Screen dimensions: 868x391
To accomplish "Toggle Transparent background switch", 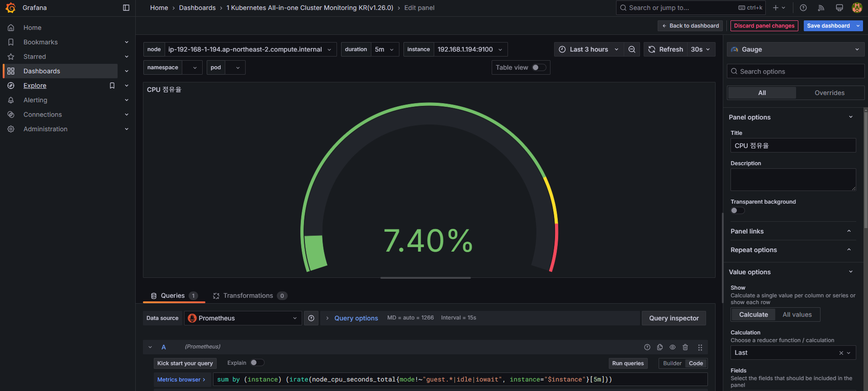I will tap(738, 210).
